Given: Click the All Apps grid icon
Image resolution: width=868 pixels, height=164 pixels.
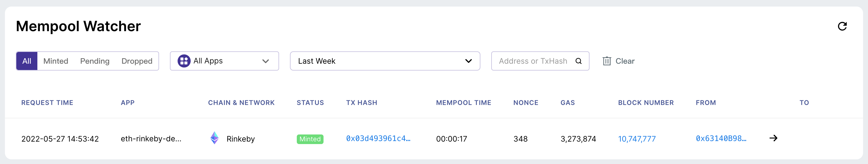Looking at the screenshot, I should [x=184, y=61].
